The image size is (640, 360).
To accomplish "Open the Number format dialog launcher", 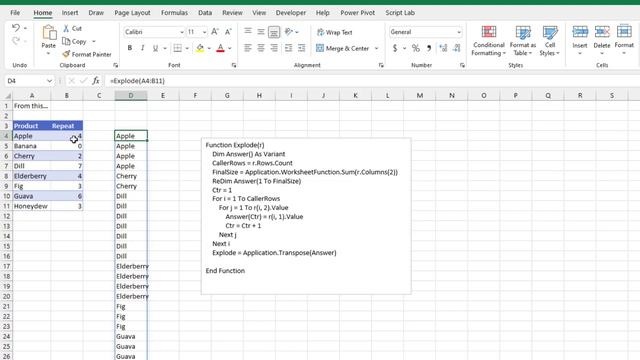I will pos(462,65).
